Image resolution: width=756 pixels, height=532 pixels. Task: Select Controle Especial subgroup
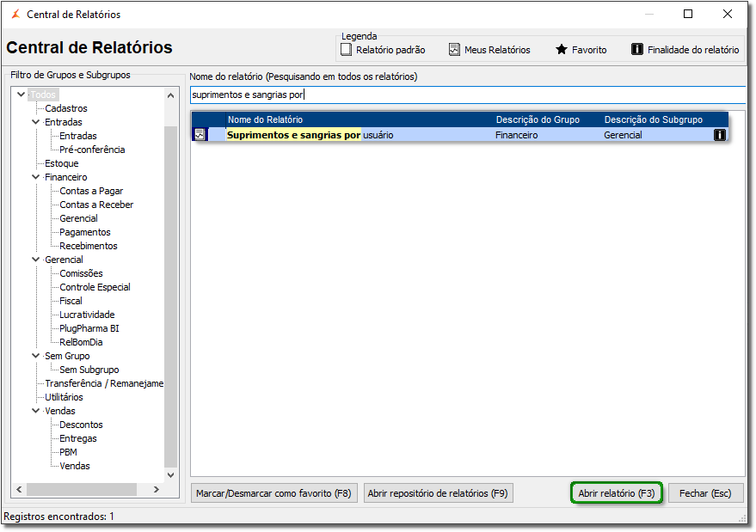95,287
